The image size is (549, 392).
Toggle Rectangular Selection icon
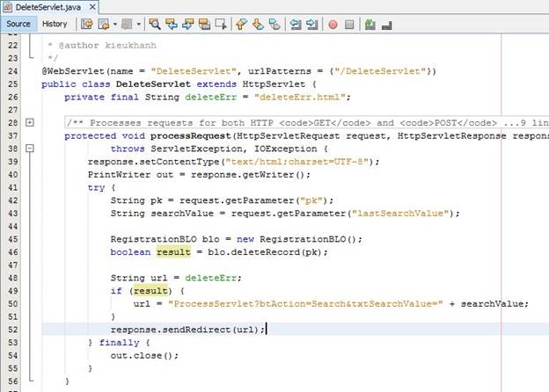click(221, 24)
